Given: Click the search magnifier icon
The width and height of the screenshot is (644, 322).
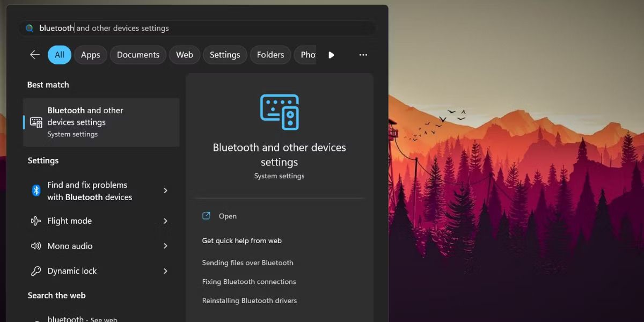Looking at the screenshot, I should [30, 28].
